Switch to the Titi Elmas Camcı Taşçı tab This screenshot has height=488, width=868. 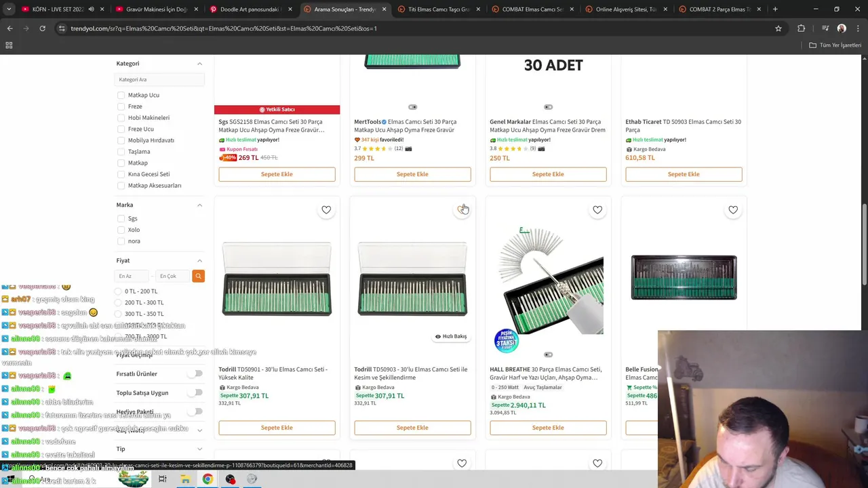pos(437,9)
